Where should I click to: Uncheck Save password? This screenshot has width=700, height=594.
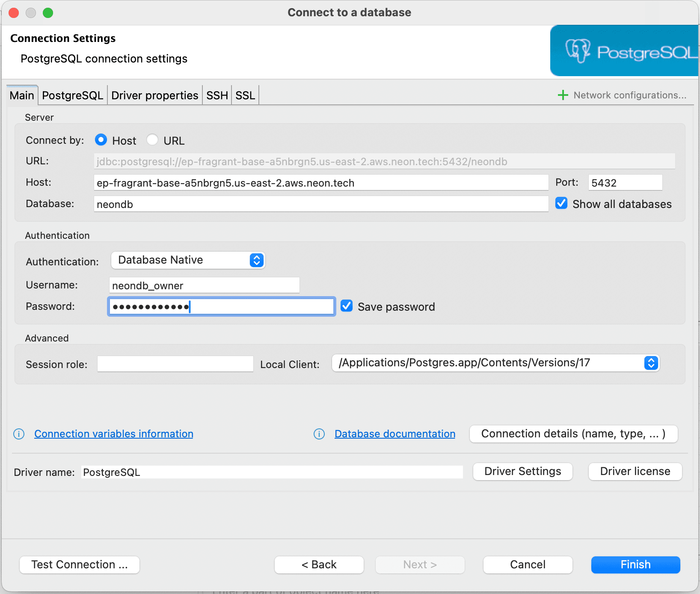pyautogui.click(x=346, y=306)
